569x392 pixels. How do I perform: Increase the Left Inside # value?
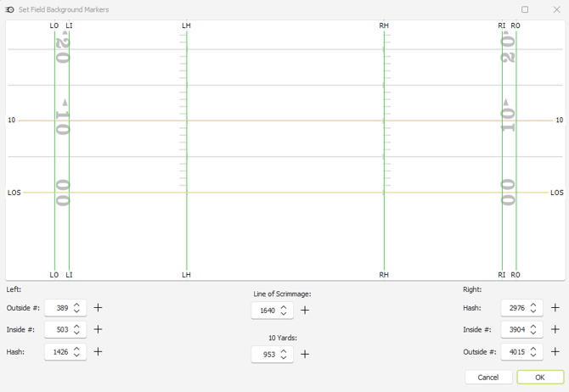point(76,327)
